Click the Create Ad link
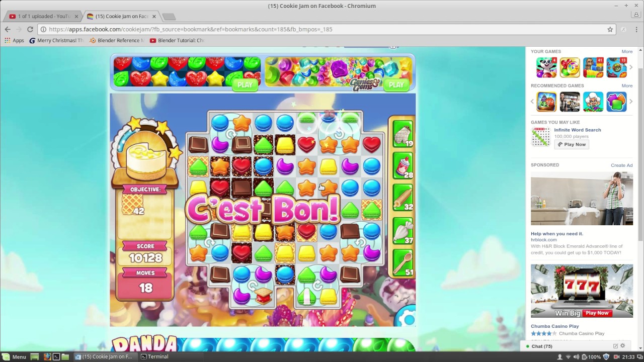644x362 pixels. point(622,165)
